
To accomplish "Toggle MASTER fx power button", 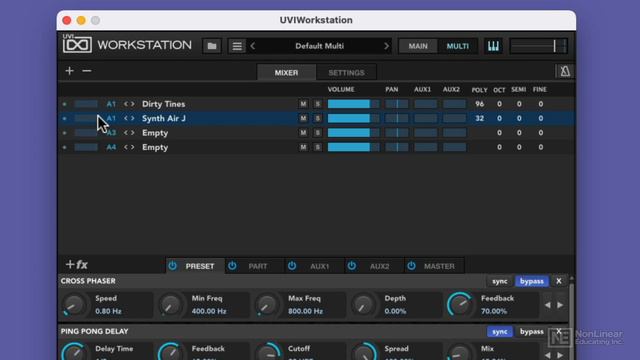I will [x=411, y=266].
